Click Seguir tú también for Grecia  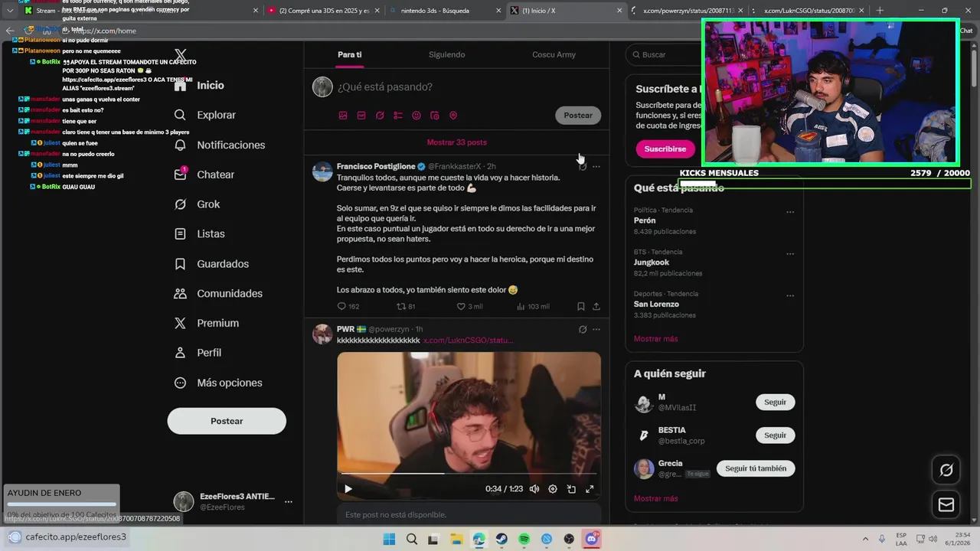point(756,468)
